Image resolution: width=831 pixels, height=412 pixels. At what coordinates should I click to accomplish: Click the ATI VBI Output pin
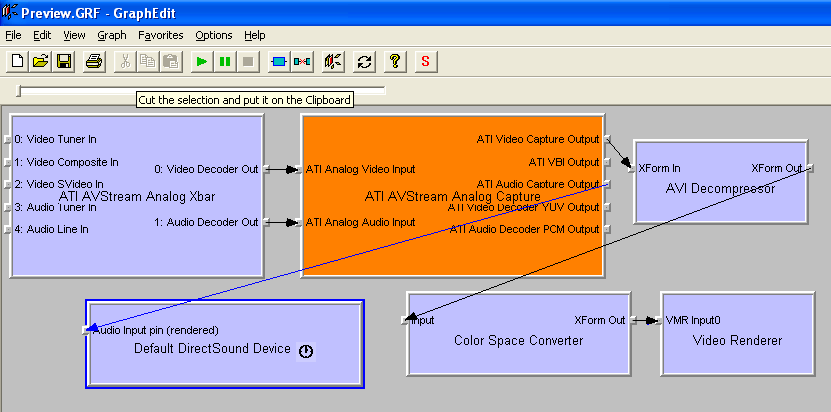tap(607, 162)
